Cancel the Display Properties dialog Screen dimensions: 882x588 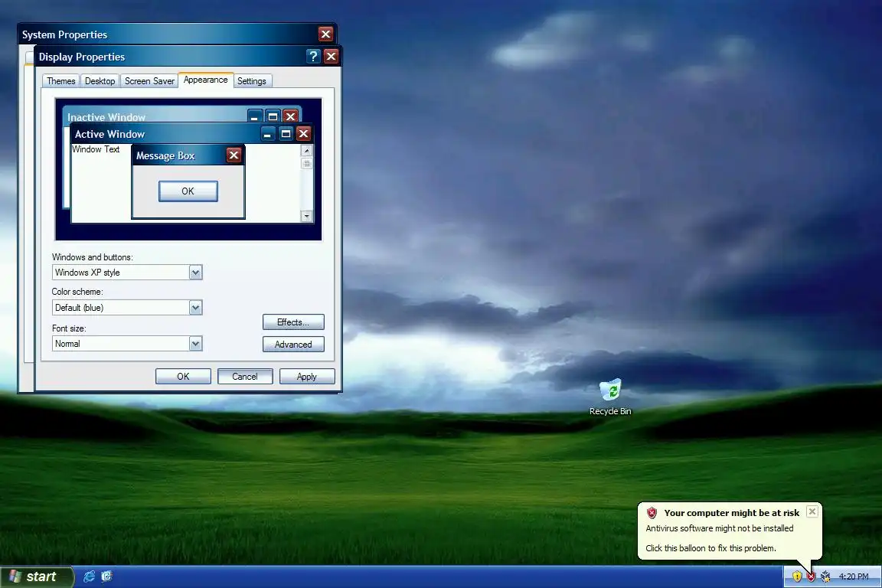(x=245, y=377)
